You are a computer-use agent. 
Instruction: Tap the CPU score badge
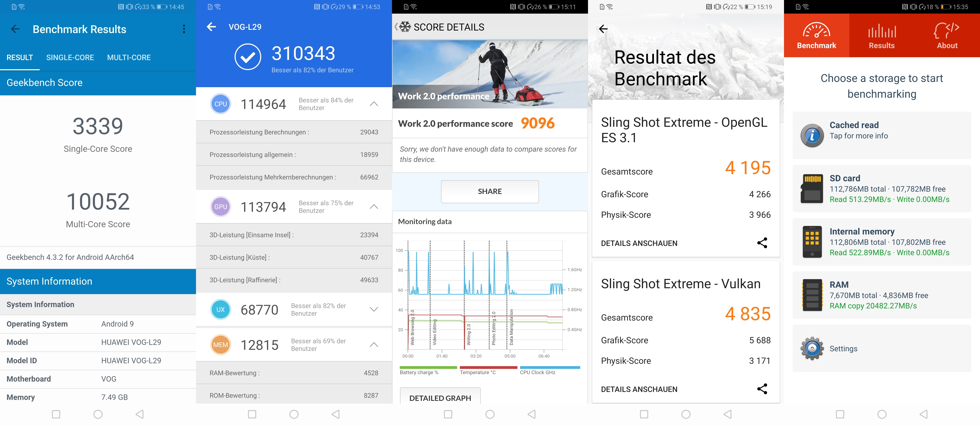coord(221,104)
